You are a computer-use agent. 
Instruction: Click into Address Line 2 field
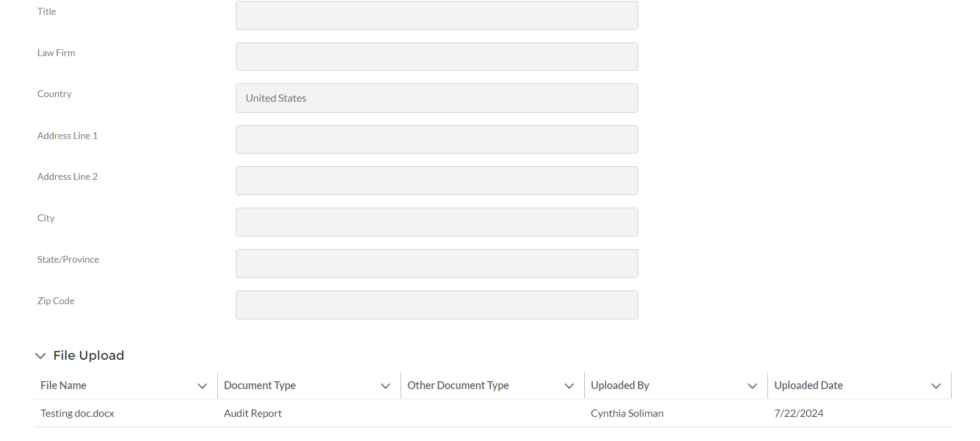437,180
